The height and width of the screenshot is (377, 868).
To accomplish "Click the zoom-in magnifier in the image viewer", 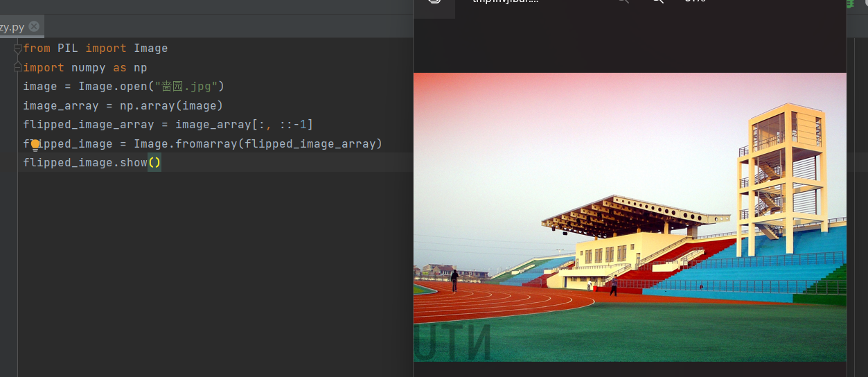I will (x=657, y=1).
